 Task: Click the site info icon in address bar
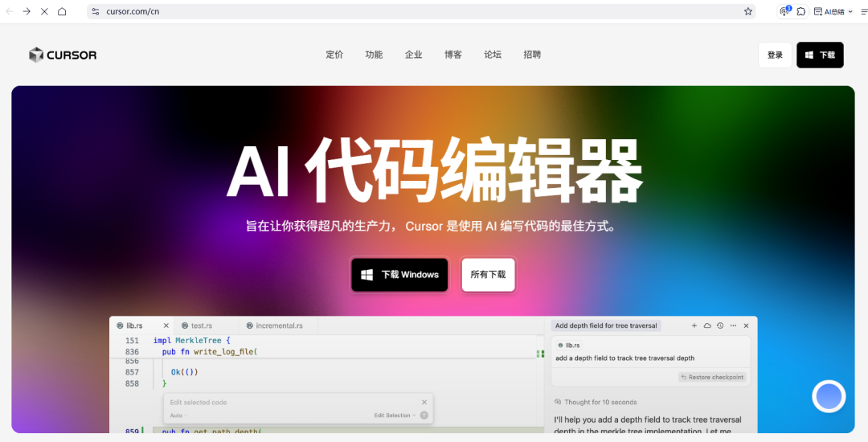point(95,11)
